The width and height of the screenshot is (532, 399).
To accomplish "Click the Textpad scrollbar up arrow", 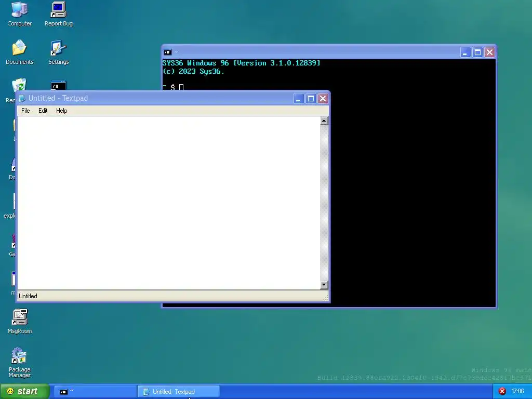I will click(324, 121).
